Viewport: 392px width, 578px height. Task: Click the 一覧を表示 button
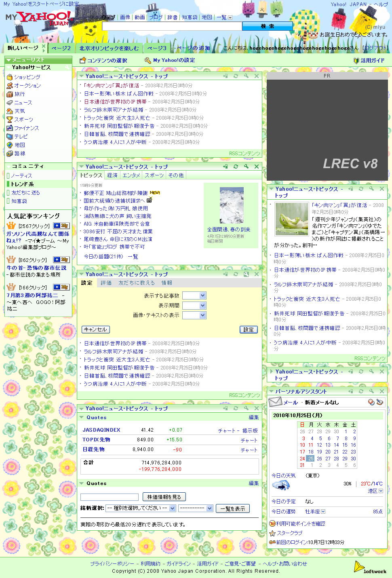pyautogui.click(x=233, y=508)
